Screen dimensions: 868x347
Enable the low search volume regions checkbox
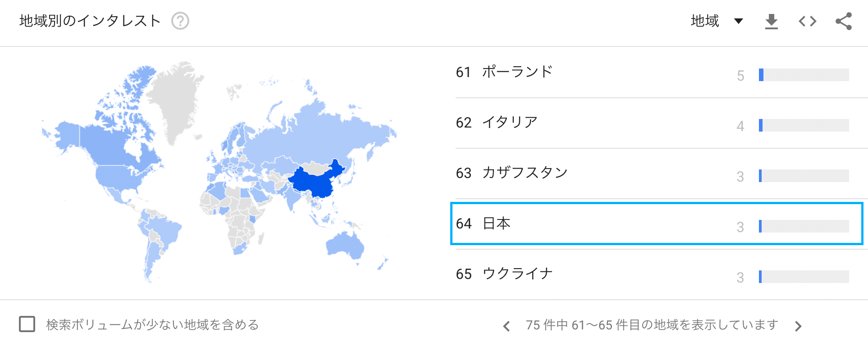click(x=27, y=324)
